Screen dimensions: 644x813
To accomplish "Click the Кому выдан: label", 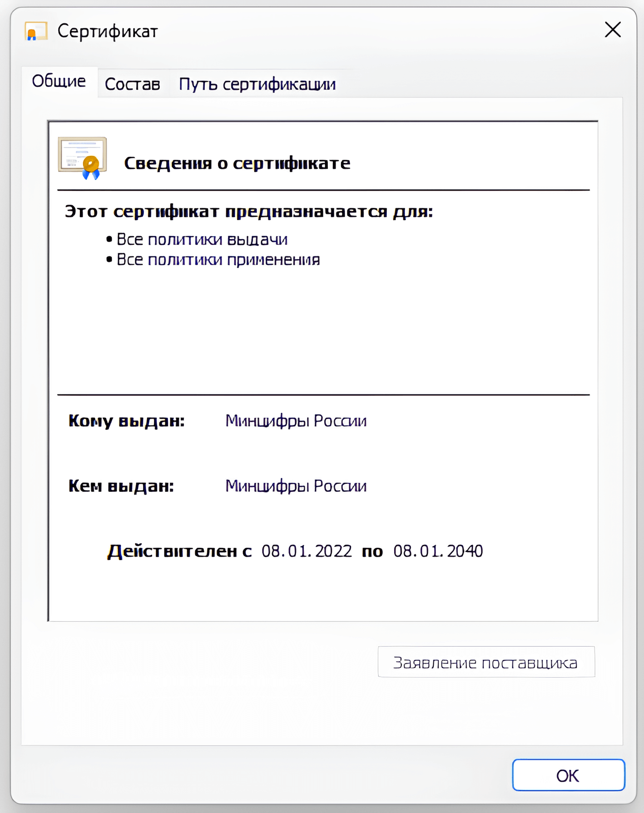I will pos(127,421).
